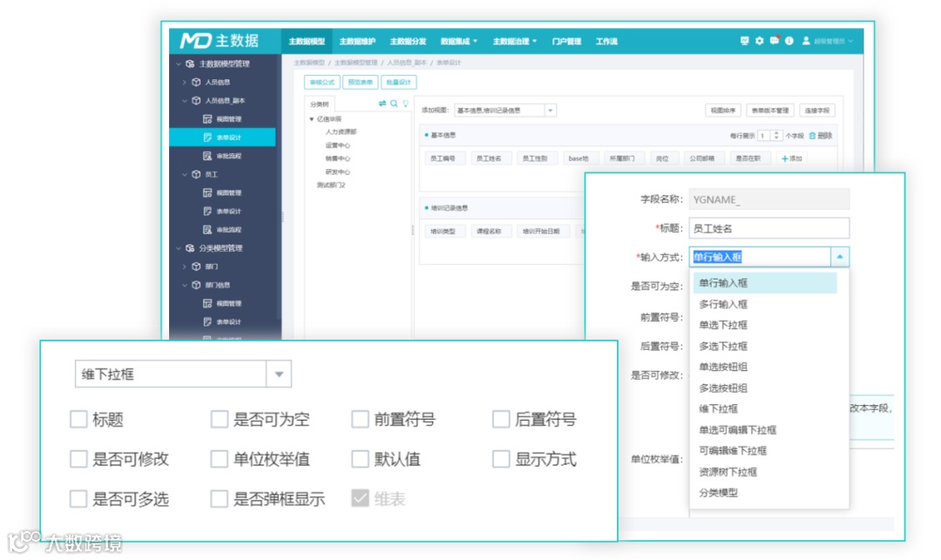Viewport: 941px width, 560px height.
Task: Check the 显示方式 checkbox
Action: [501, 459]
